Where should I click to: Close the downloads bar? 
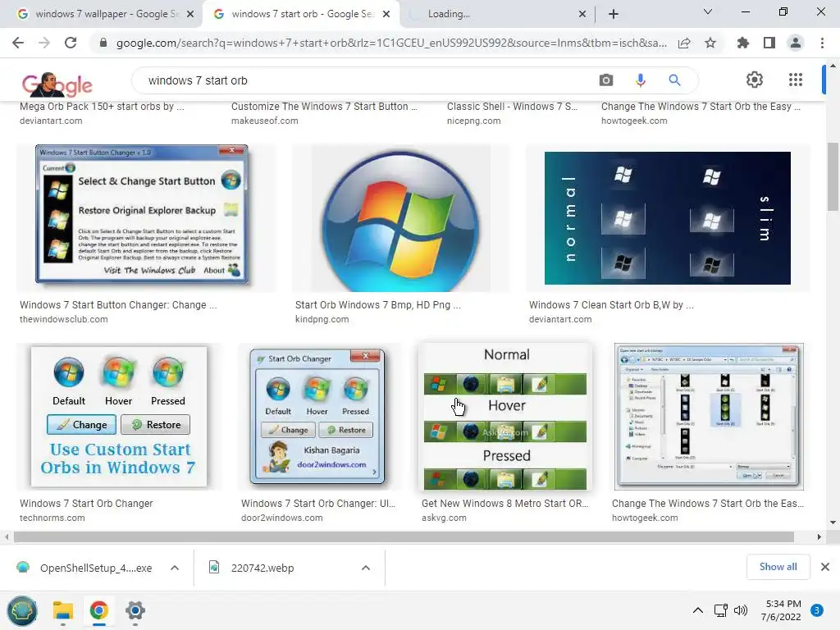825,567
